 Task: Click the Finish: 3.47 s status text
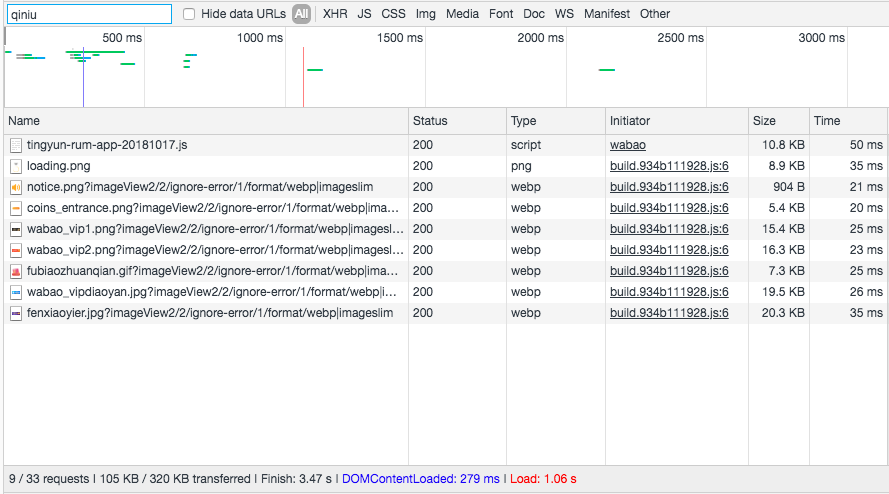[x=296, y=479]
